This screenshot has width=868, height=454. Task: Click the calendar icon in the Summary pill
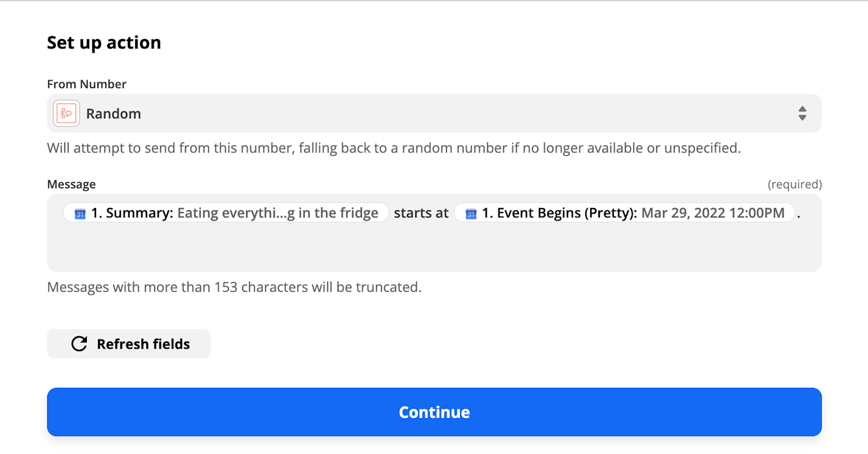point(80,214)
